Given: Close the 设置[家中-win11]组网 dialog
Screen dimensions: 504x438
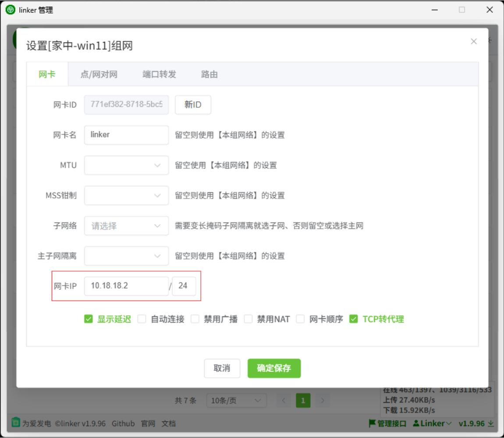Looking at the screenshot, I should tap(473, 42).
